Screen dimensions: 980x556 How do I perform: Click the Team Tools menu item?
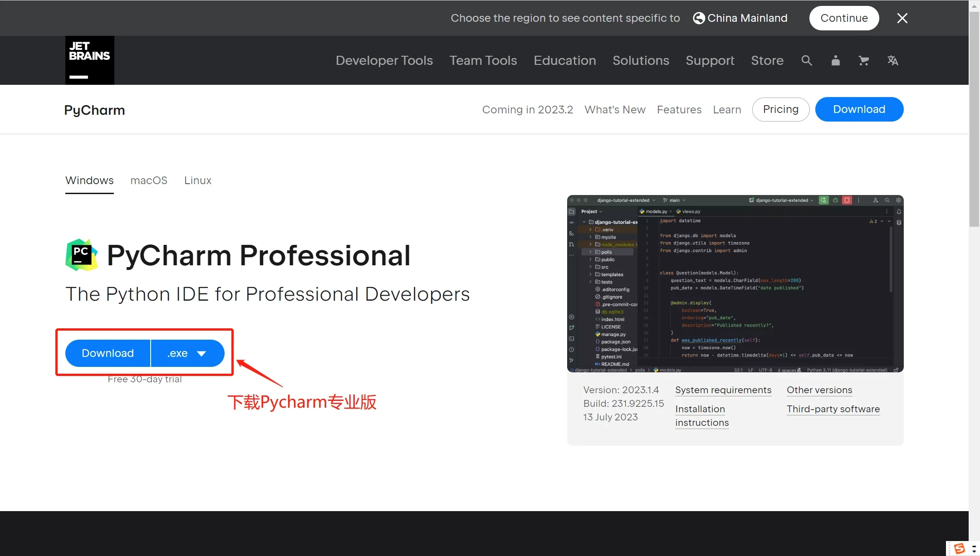pyautogui.click(x=483, y=61)
